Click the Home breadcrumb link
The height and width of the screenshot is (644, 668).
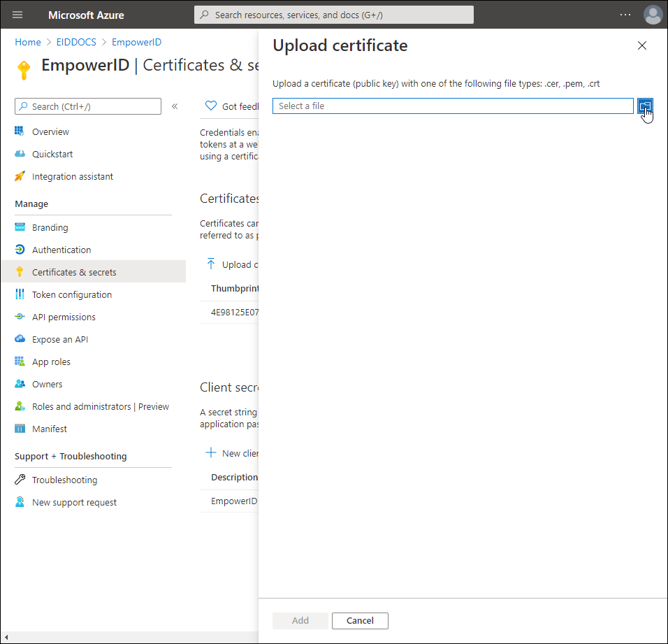[28, 42]
